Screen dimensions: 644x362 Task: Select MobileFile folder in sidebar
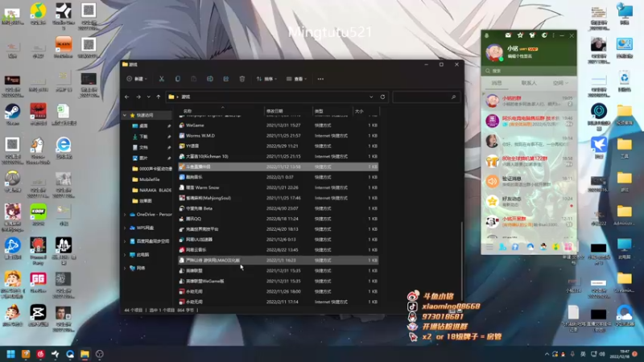(x=149, y=179)
